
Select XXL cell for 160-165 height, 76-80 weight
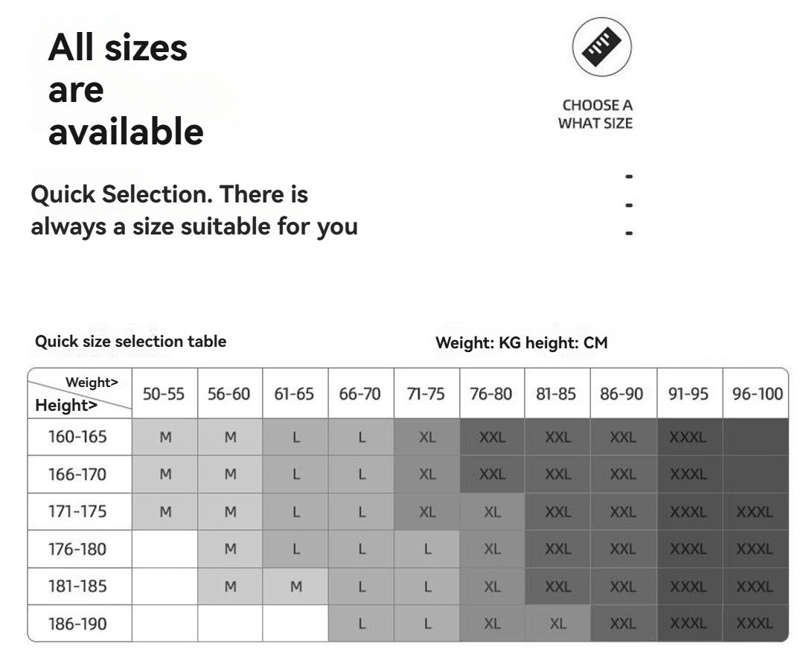pos(492,438)
